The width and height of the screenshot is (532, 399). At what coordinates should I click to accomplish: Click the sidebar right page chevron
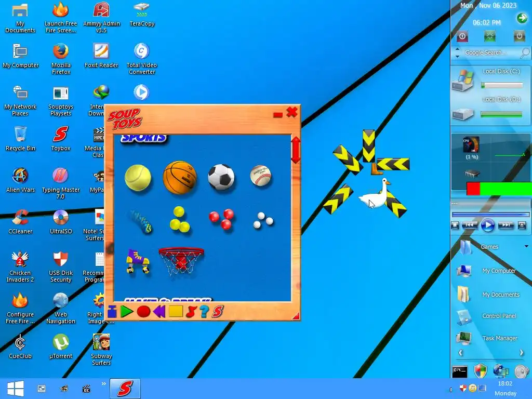522,353
